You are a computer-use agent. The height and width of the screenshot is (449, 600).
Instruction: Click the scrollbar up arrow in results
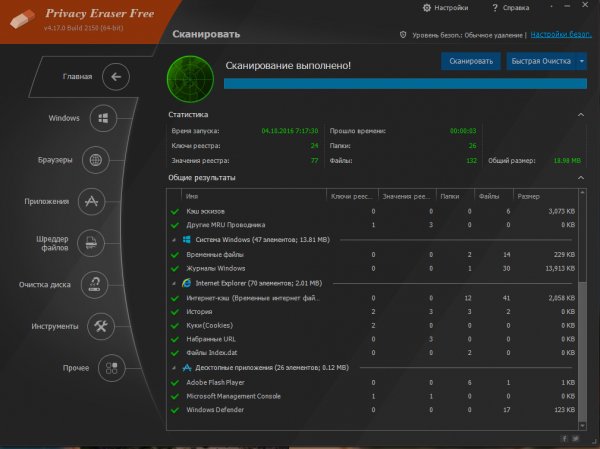[x=582, y=193]
